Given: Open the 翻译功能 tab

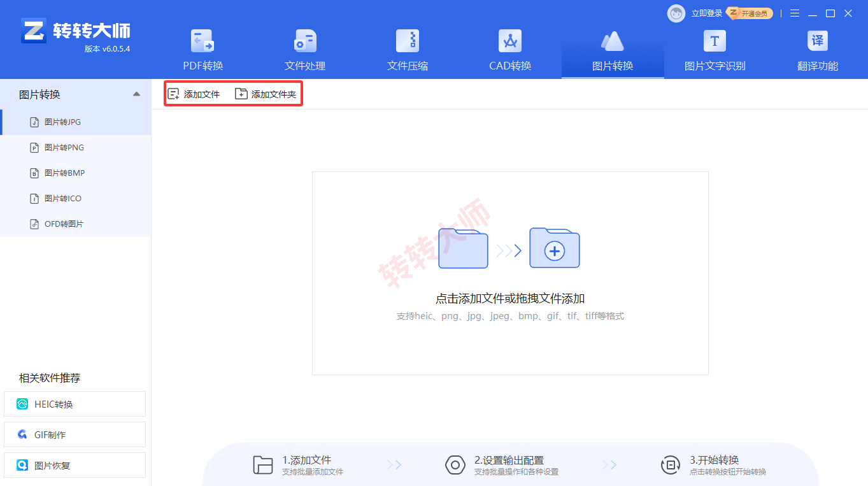Looking at the screenshot, I should coord(818,51).
